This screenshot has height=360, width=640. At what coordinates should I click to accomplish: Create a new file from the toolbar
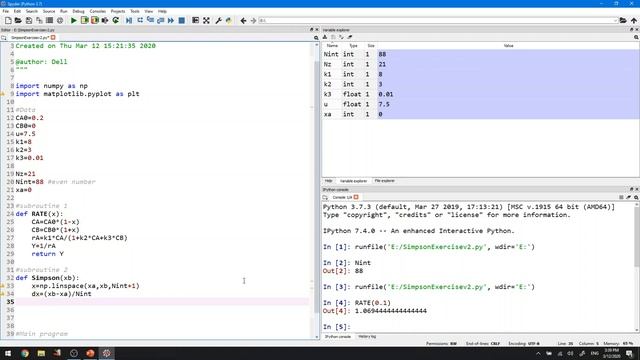tap(8, 20)
